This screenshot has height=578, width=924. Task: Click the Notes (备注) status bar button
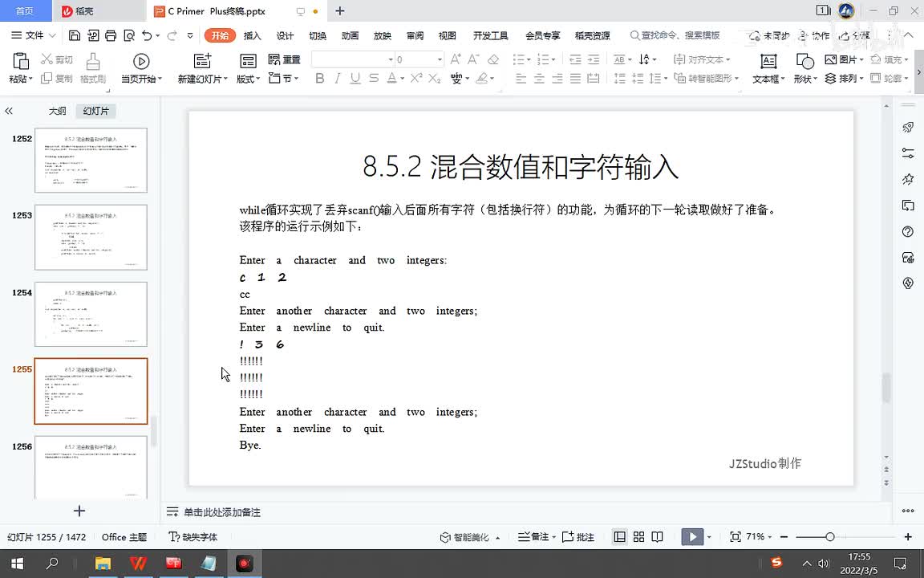[537, 537]
